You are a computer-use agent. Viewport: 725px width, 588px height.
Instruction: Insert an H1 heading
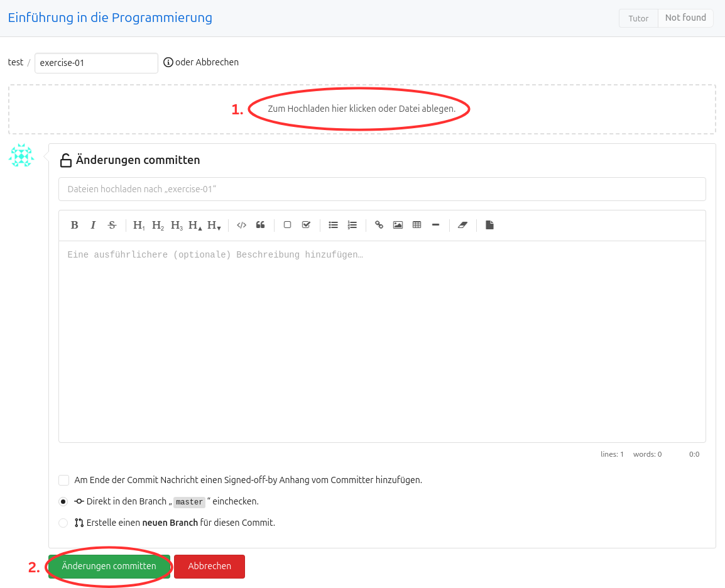click(x=138, y=224)
